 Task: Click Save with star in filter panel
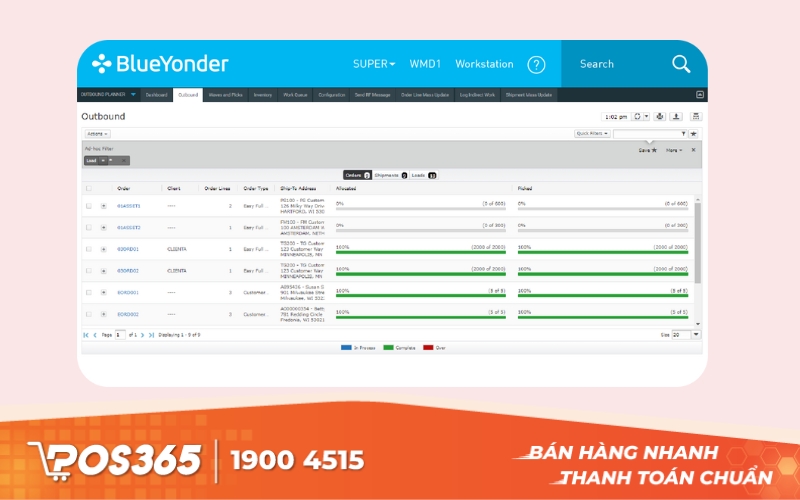pyautogui.click(x=648, y=150)
